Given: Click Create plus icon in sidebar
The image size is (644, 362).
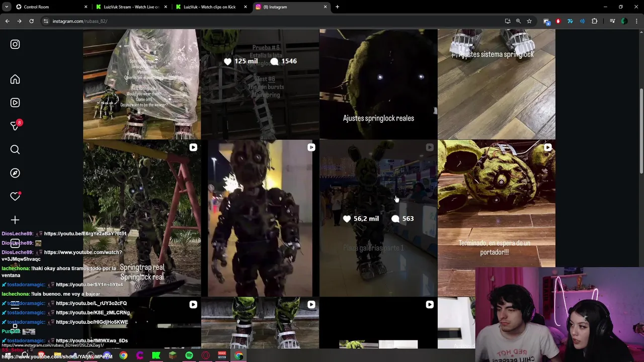Looking at the screenshot, I should 15,220.
